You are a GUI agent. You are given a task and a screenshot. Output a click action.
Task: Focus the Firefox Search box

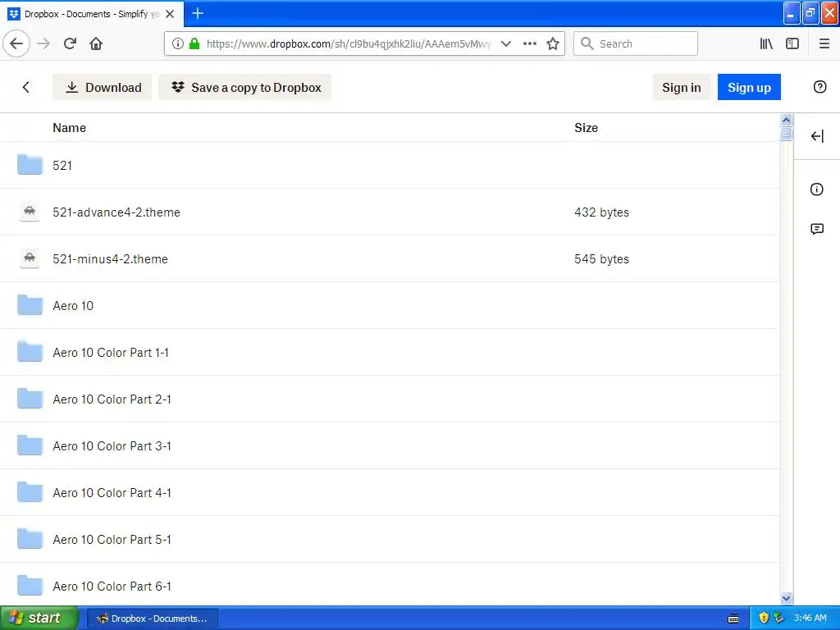click(x=636, y=43)
